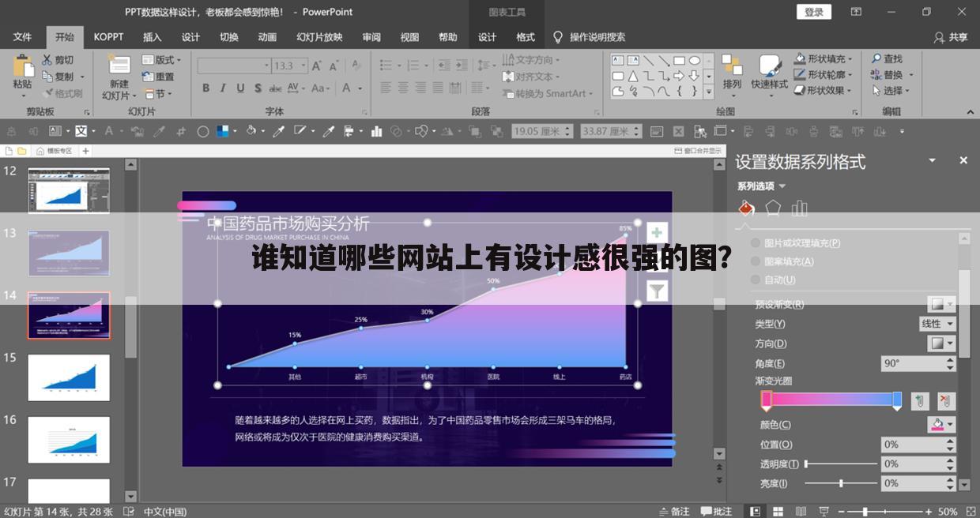980x518 pixels.
Task: Toggle Bold formatting
Action: pyautogui.click(x=205, y=88)
